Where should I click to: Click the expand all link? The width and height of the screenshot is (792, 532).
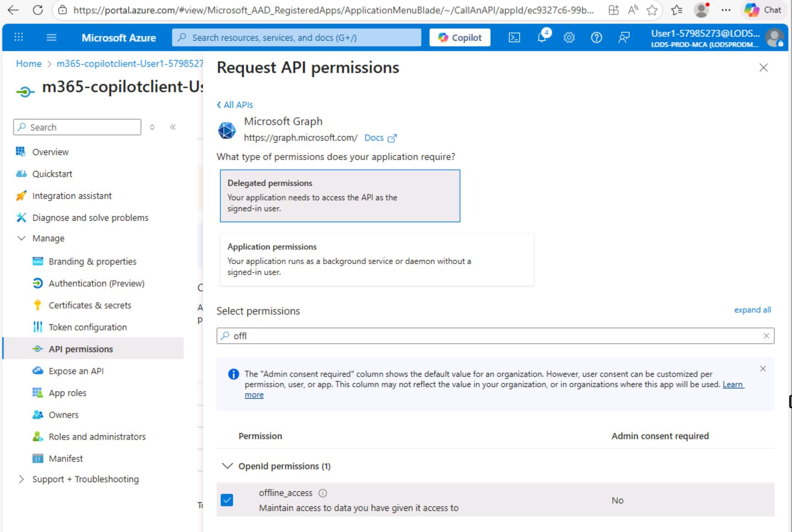752,310
